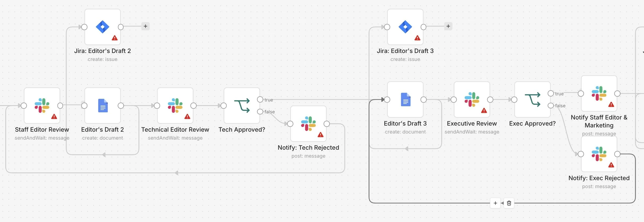Click the 'Tech Approved?' label
This screenshot has height=222, width=644.
click(242, 130)
